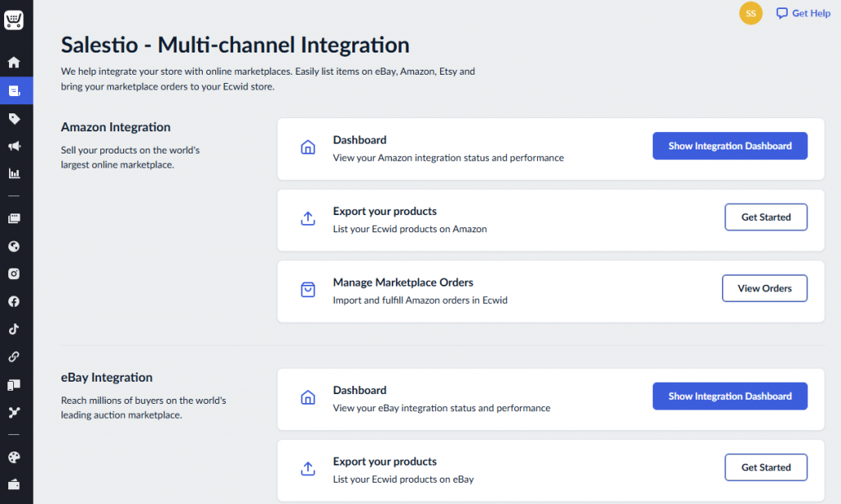Open the Catalog tag icon in sidebar
Viewport: 841px width, 504px height.
point(14,118)
